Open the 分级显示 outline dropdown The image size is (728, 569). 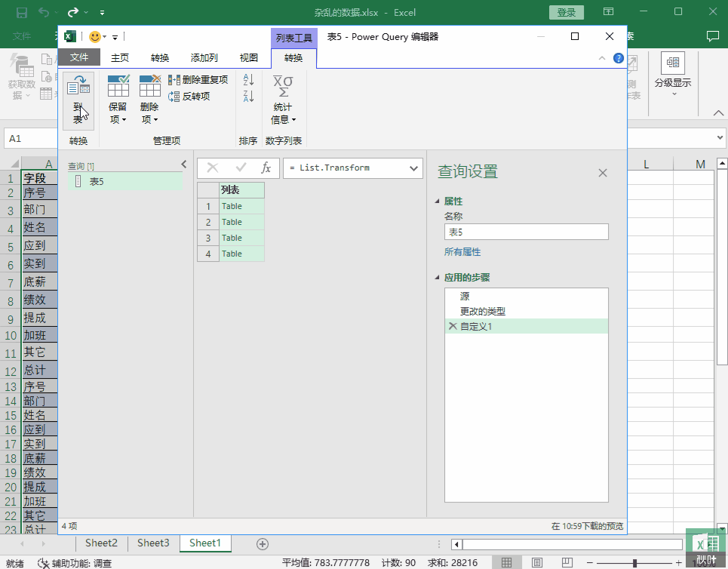click(x=673, y=74)
